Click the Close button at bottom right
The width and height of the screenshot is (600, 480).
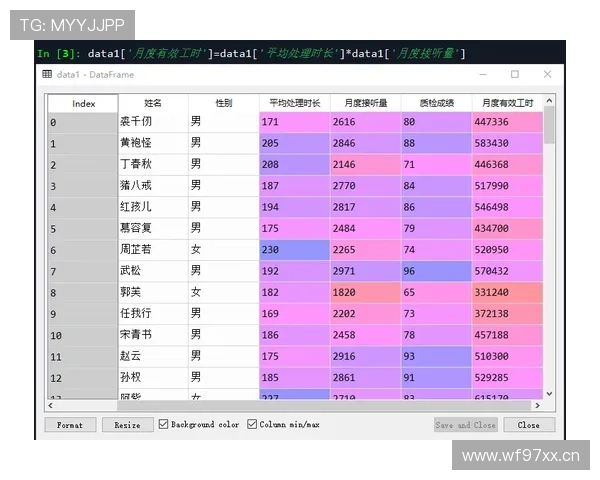[x=529, y=425]
